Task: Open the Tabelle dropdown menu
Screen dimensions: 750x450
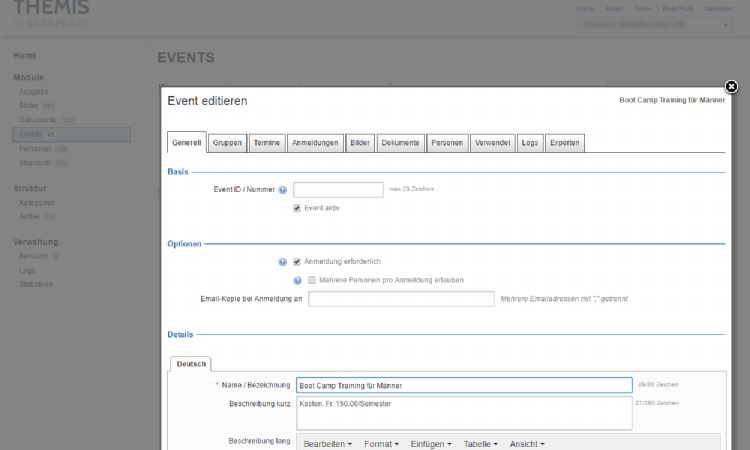Action: [x=481, y=443]
